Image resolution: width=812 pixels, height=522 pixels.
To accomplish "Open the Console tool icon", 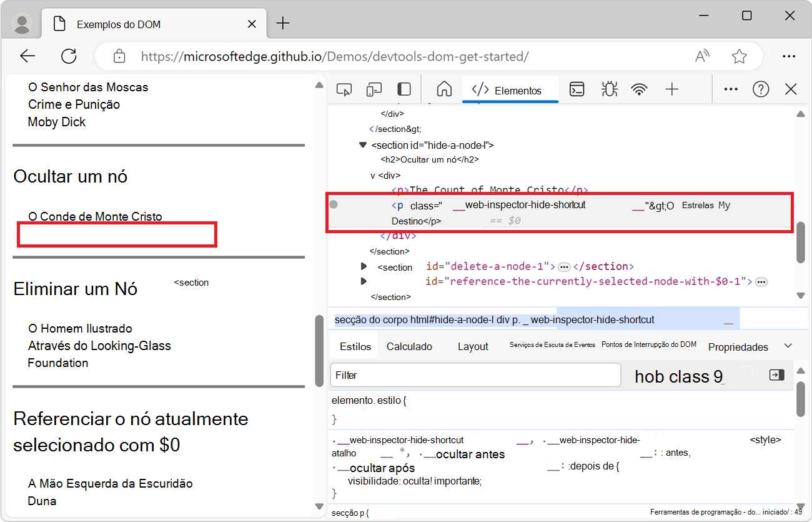I will [577, 89].
